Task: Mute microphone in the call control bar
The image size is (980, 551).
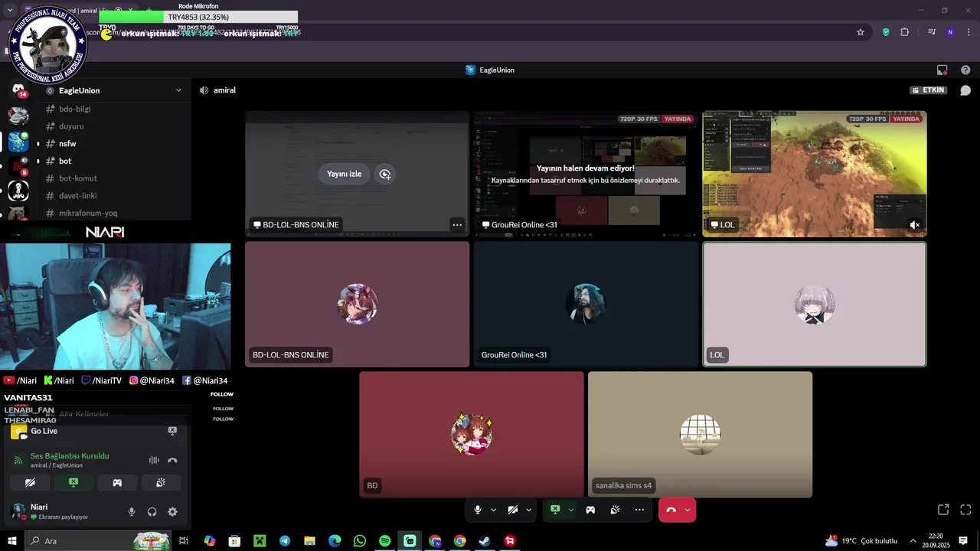Action: [x=478, y=510]
